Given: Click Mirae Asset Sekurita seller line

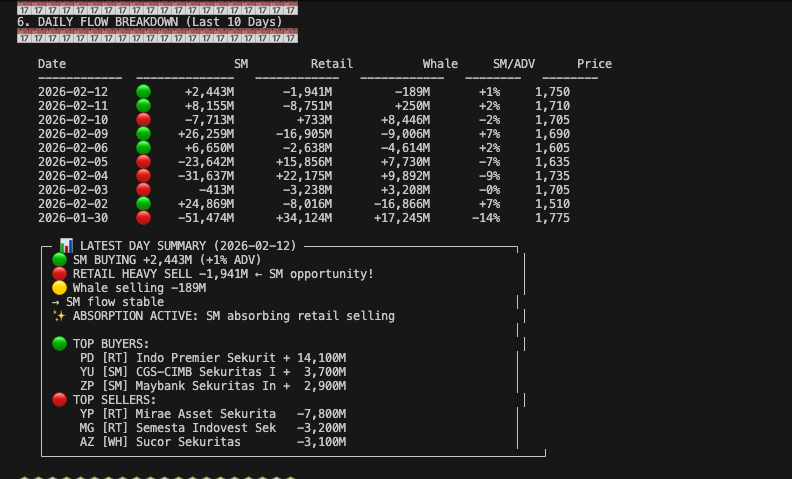Looking at the screenshot, I should click(213, 414).
